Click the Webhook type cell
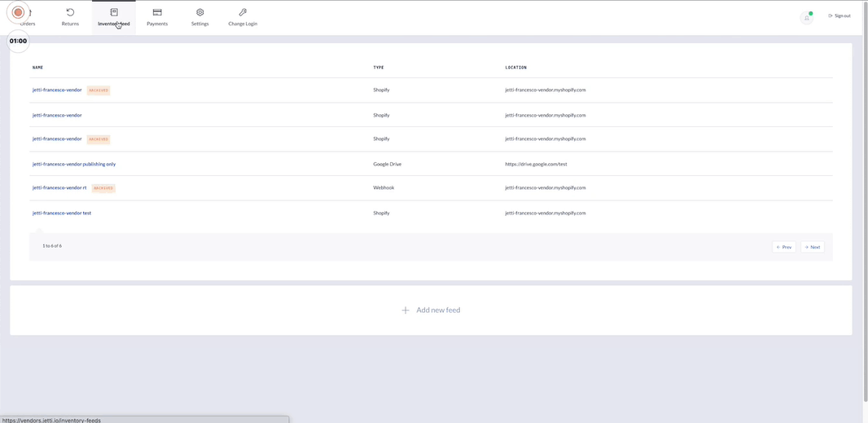 coord(384,188)
